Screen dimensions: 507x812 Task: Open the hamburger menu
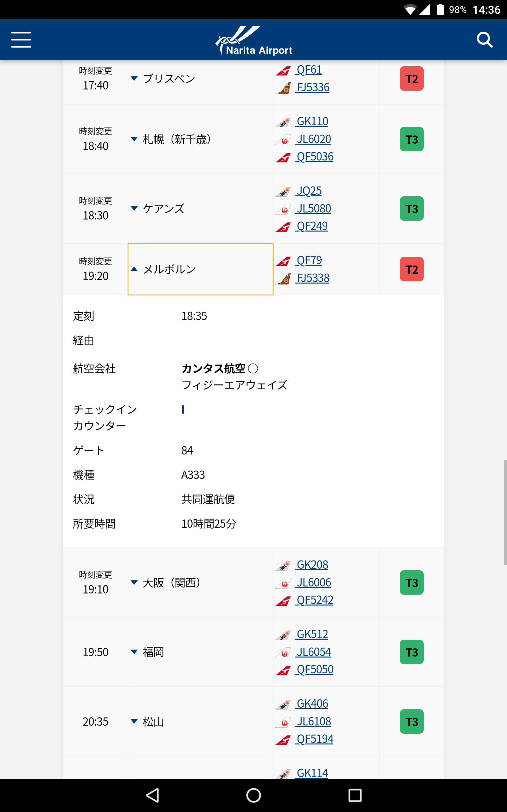click(x=21, y=40)
